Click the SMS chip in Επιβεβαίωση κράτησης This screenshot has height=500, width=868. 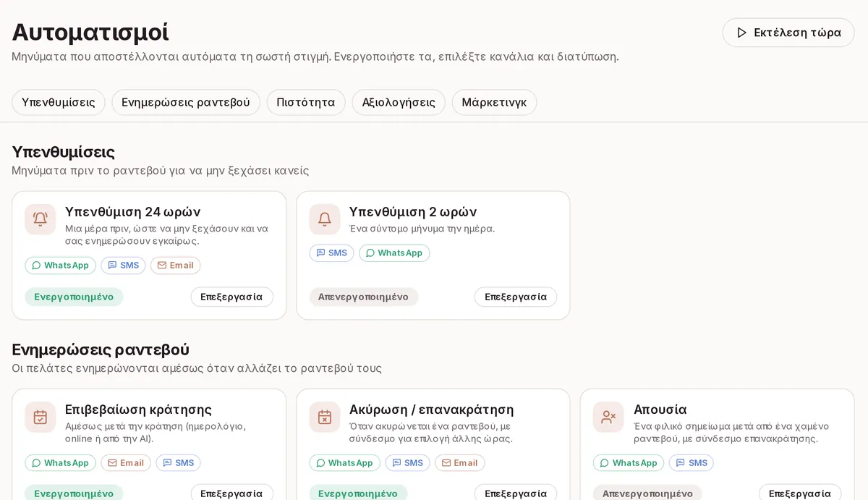tap(179, 463)
